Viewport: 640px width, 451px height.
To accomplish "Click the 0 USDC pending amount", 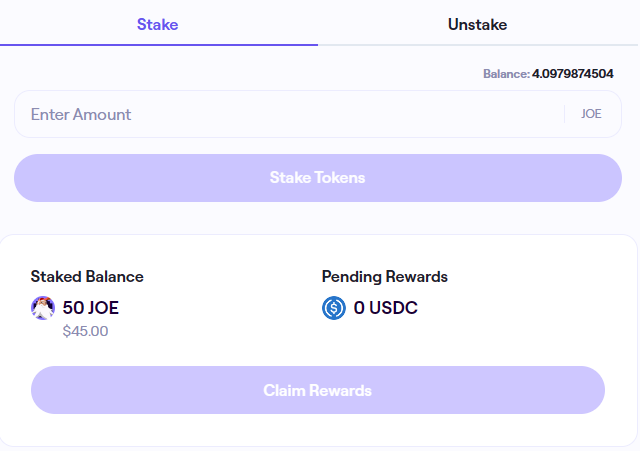I will [x=386, y=308].
